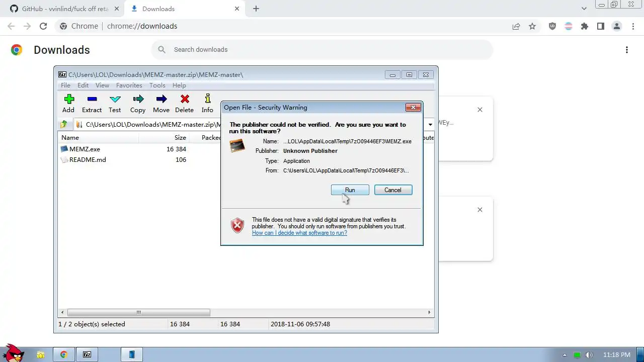The width and height of the screenshot is (644, 362).
Task: Click the Search downloads field
Action: point(322,49)
